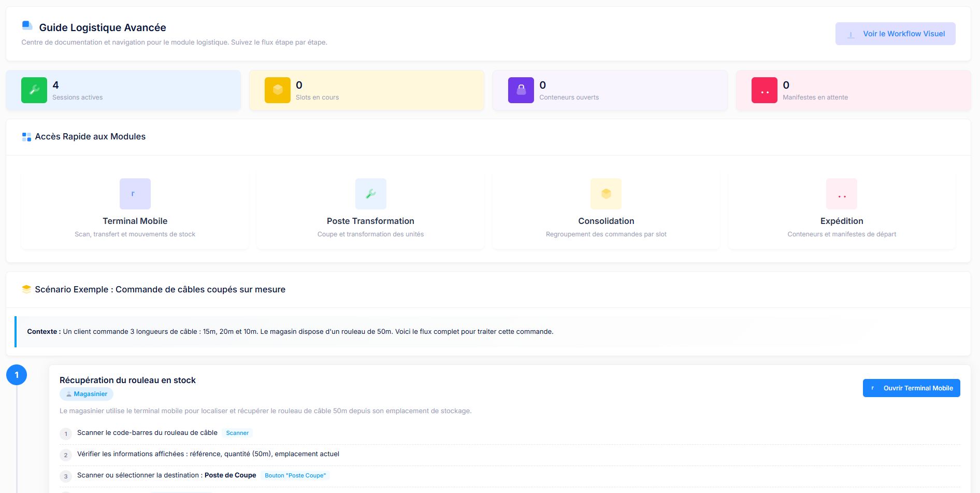Open the Expédition module icon
Image resolution: width=980 pixels, height=493 pixels.
842,194
